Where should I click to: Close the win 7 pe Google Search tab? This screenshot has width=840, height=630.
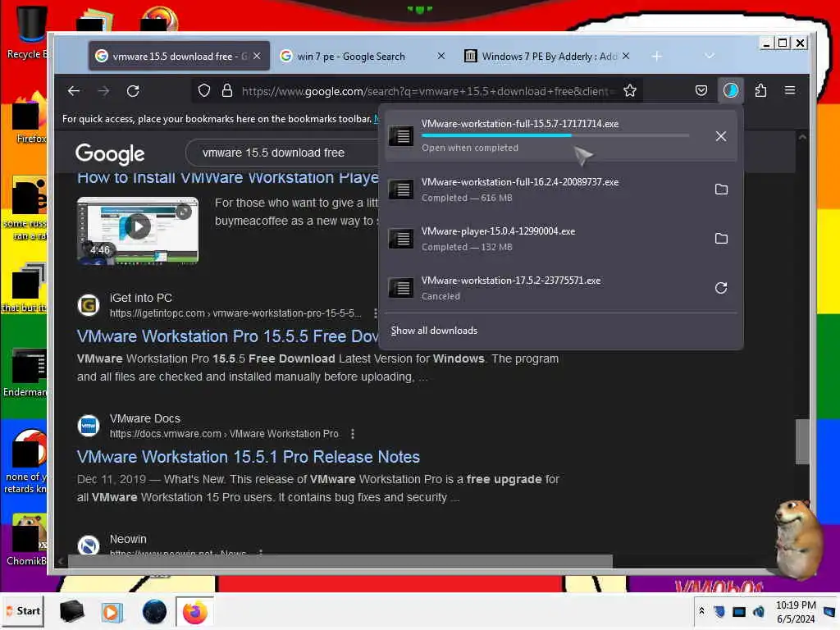441,57
